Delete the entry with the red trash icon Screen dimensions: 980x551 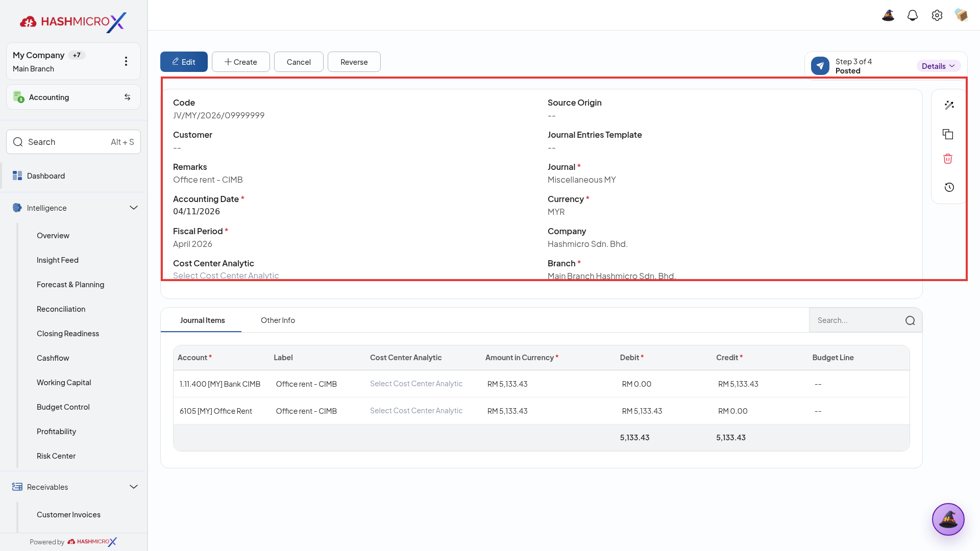click(x=948, y=159)
